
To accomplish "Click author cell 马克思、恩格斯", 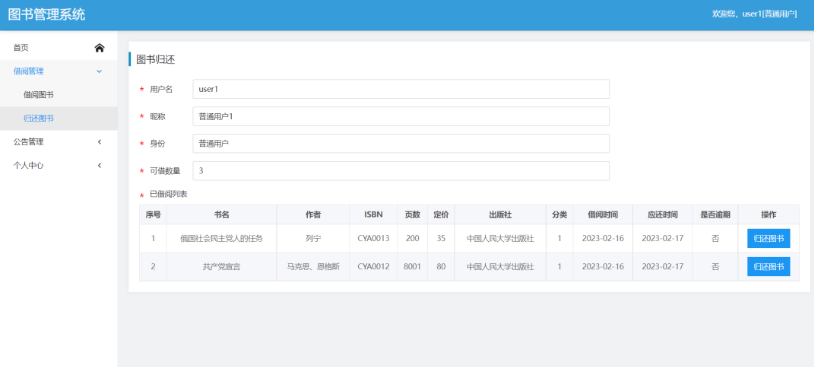I will point(313,267).
